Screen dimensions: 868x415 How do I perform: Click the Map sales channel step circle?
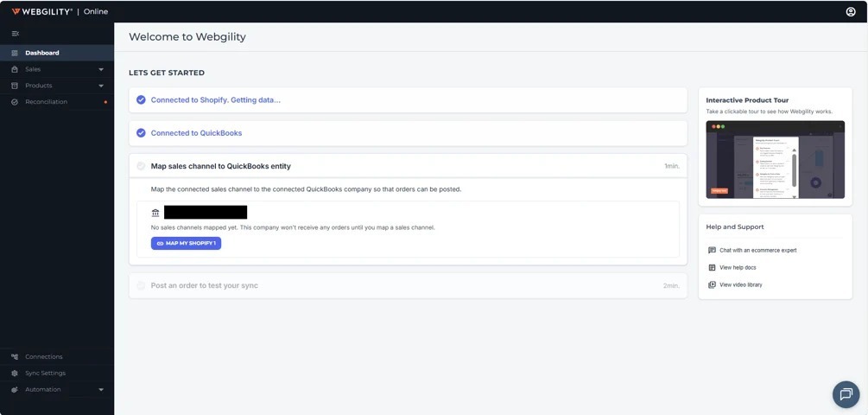click(x=141, y=166)
